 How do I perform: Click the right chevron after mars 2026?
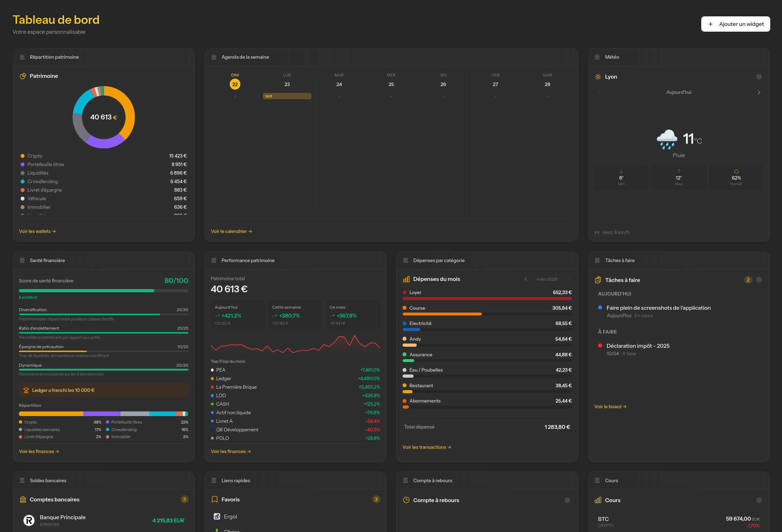568,279
